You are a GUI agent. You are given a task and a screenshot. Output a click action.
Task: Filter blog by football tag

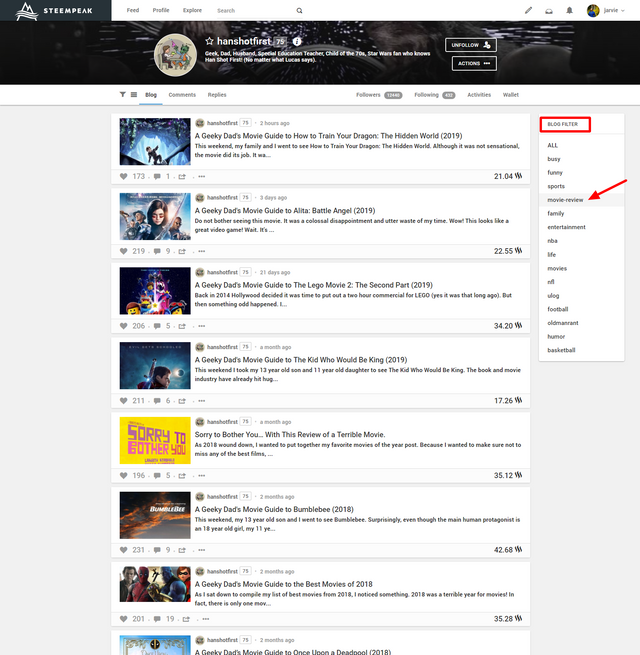(x=558, y=309)
